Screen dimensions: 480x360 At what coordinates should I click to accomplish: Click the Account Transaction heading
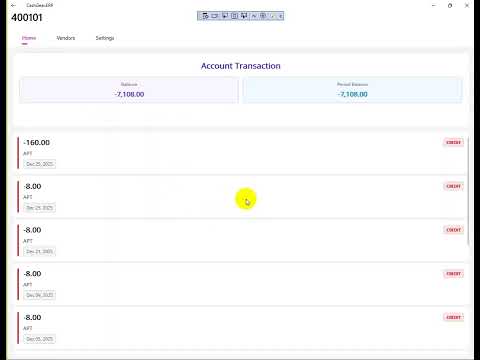click(241, 66)
